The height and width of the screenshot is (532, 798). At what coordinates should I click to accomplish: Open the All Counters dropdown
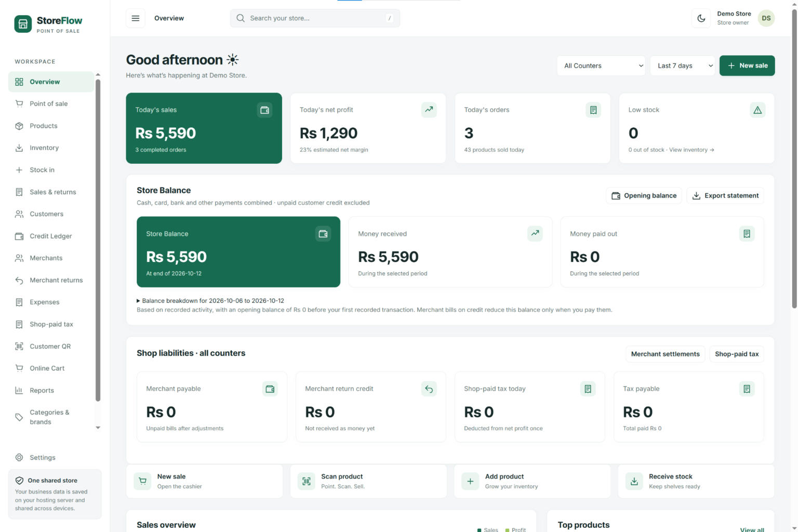coord(601,65)
